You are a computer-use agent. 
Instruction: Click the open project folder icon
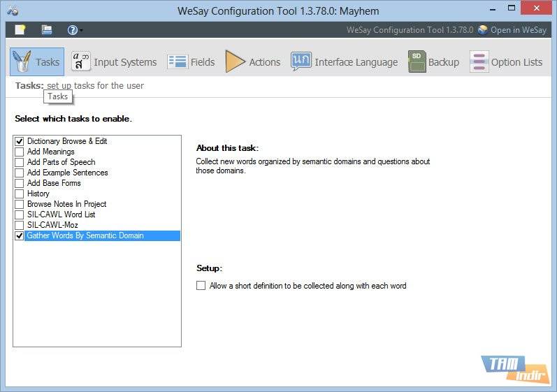coord(46,30)
